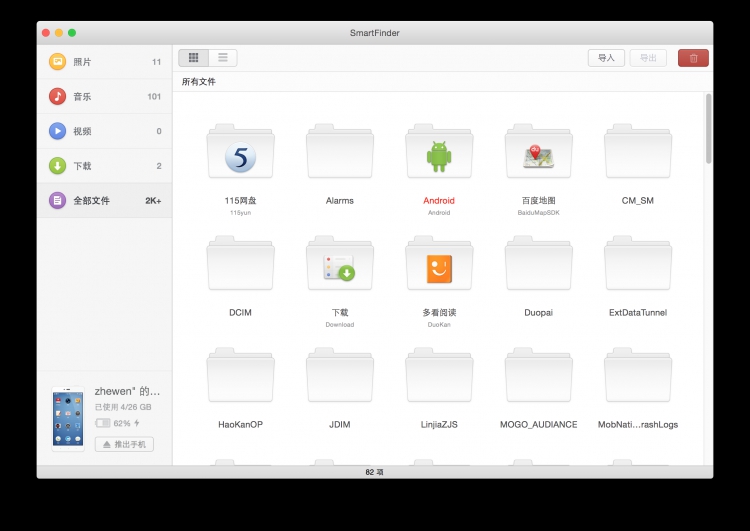750x531 pixels.
Task: Click the 所有文件 breadcrumb label
Action: [199, 82]
